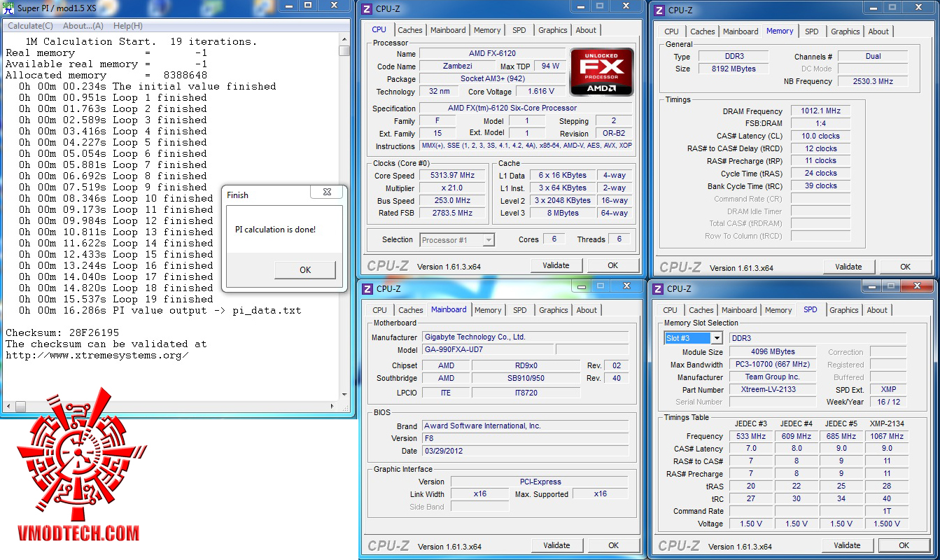
Task: Switch to Mainboard tab in the memory timings window
Action: pyautogui.click(x=741, y=31)
